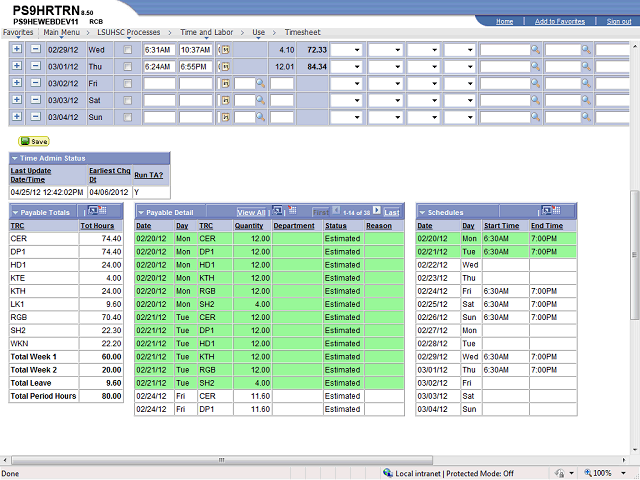Open the comment icon on the 02/29/12 row
The image size is (640, 480).
(225, 50)
